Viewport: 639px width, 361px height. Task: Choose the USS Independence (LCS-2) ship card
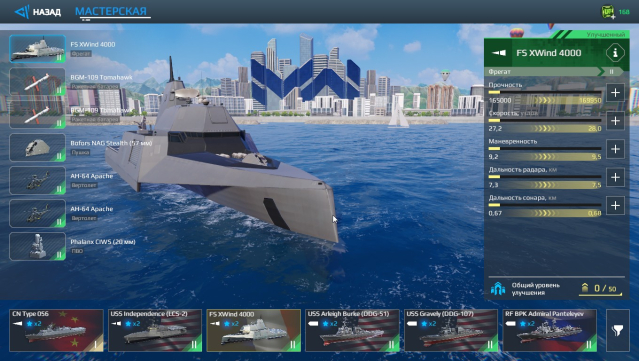[x=155, y=330]
